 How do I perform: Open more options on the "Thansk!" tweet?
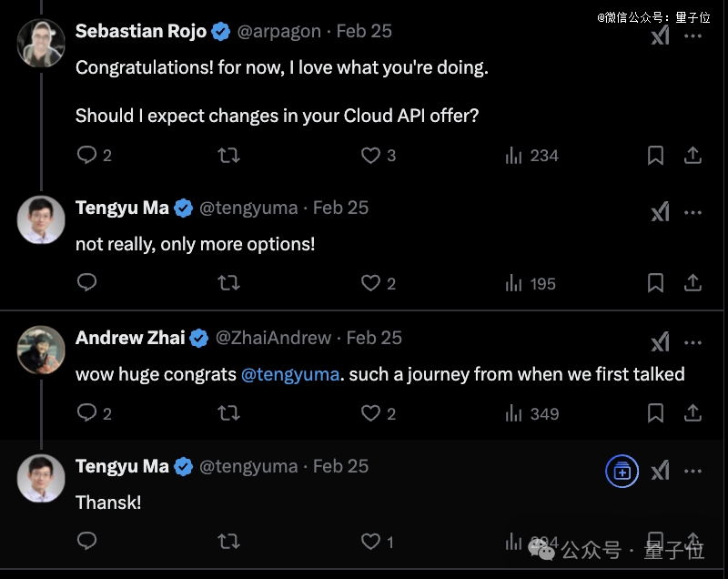coord(693,471)
